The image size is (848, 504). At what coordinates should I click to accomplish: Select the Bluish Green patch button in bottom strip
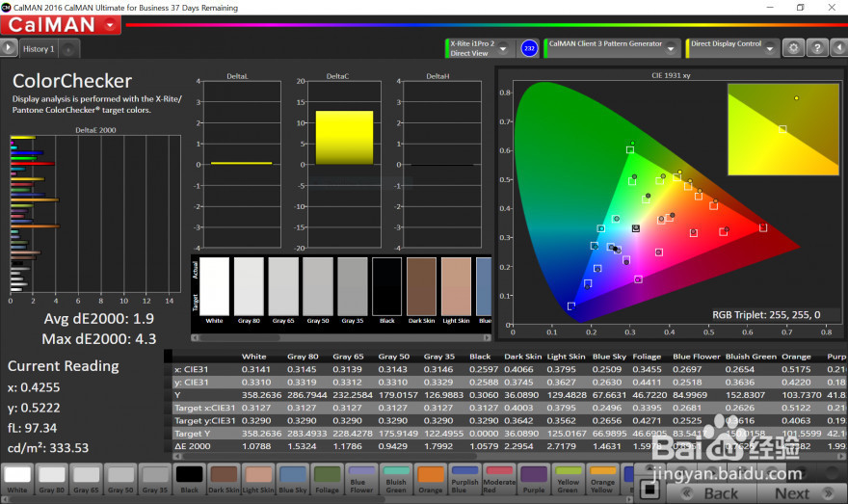point(396,479)
